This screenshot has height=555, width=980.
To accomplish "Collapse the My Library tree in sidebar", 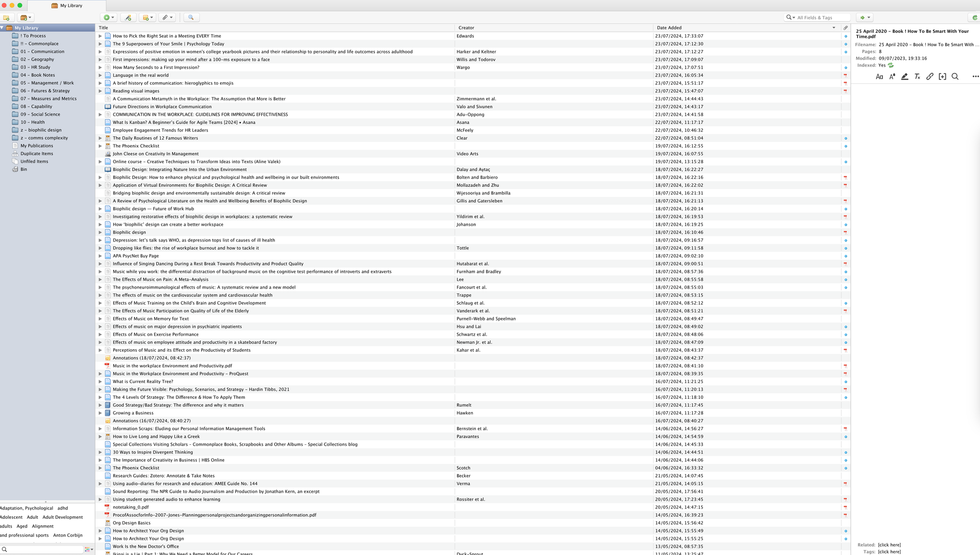I will (2, 28).
